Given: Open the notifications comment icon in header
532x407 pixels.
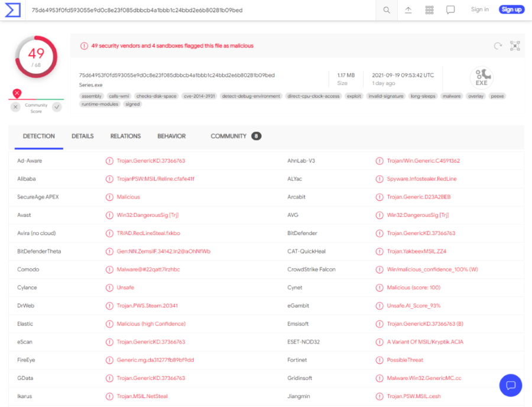Looking at the screenshot, I should point(450,10).
